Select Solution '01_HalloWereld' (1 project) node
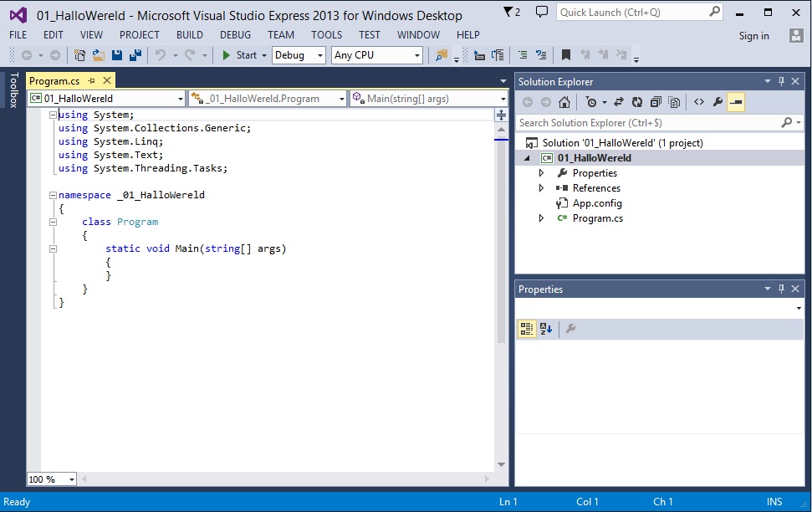Viewport: 812px width, 512px height. click(622, 143)
